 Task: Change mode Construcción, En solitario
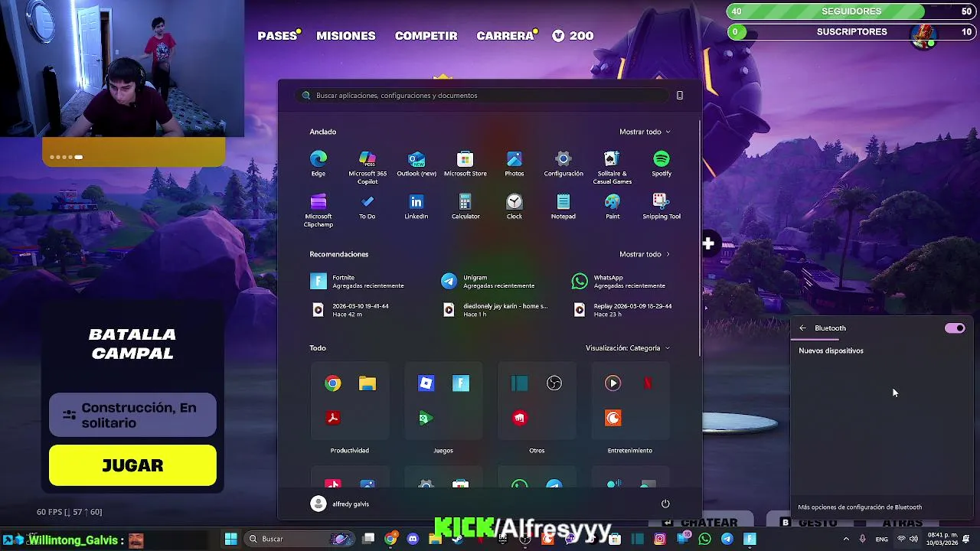pos(132,415)
